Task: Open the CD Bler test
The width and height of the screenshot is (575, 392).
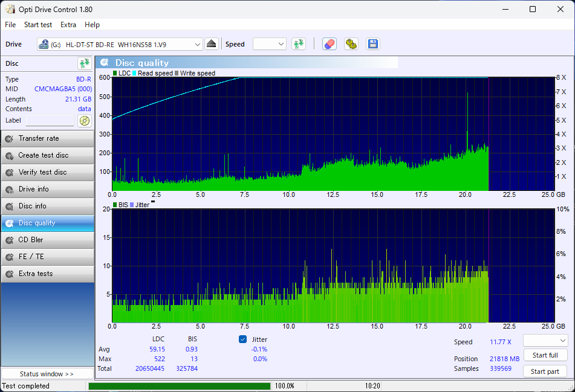Action: point(48,240)
